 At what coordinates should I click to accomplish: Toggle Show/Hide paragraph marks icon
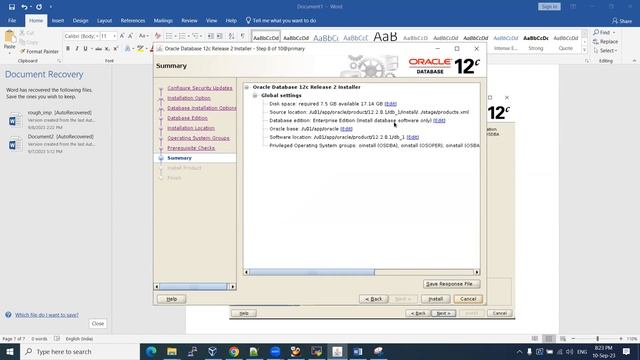click(242, 36)
